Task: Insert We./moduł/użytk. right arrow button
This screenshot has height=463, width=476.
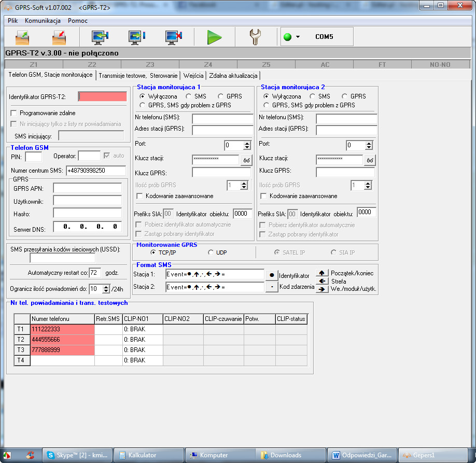Action: click(322, 289)
